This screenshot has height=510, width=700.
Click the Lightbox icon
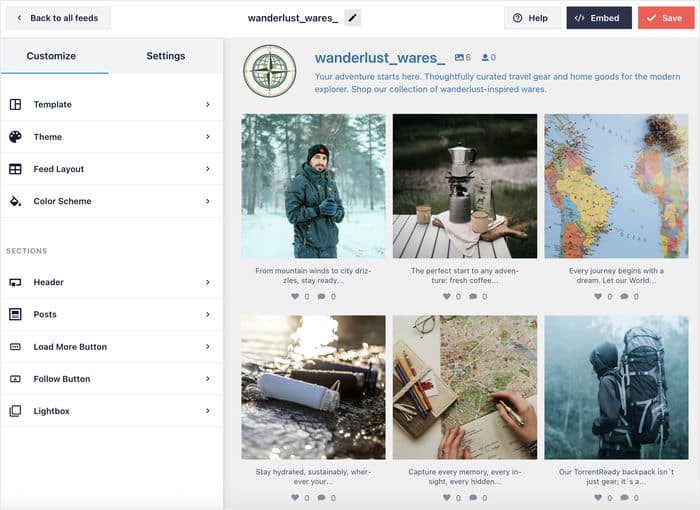pos(15,411)
